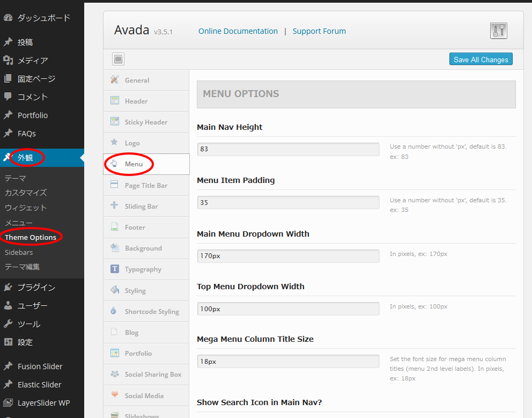The height and width of the screenshot is (418, 532).
Task: Open the Sticky Header tab
Action: tap(146, 122)
